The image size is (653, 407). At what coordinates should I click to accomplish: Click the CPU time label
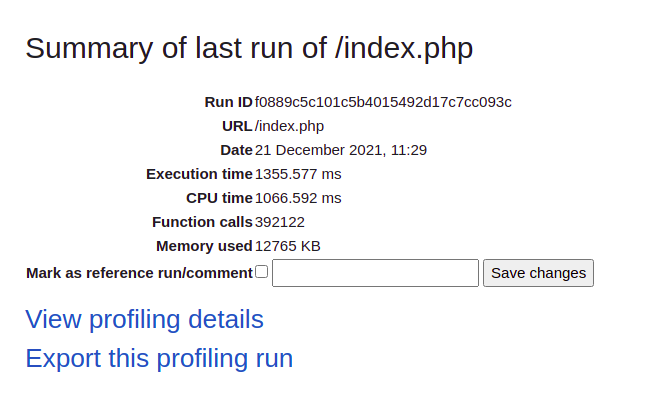pyautogui.click(x=219, y=198)
